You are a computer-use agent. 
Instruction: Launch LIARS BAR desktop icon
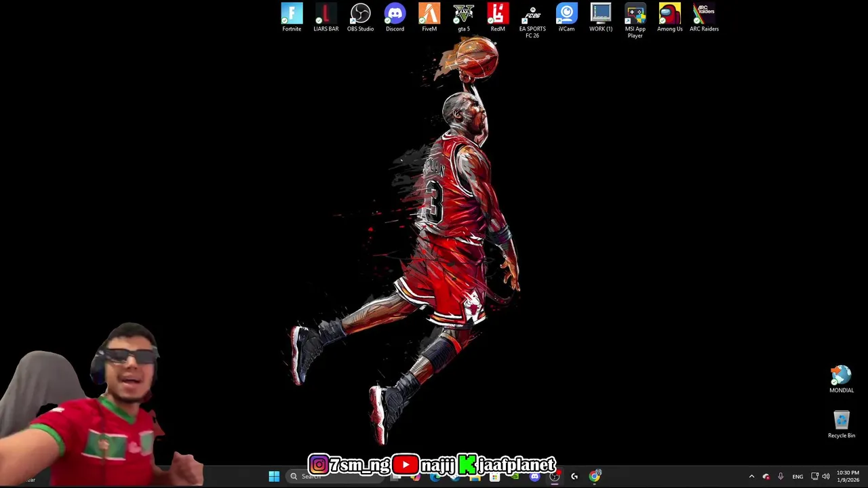(326, 18)
